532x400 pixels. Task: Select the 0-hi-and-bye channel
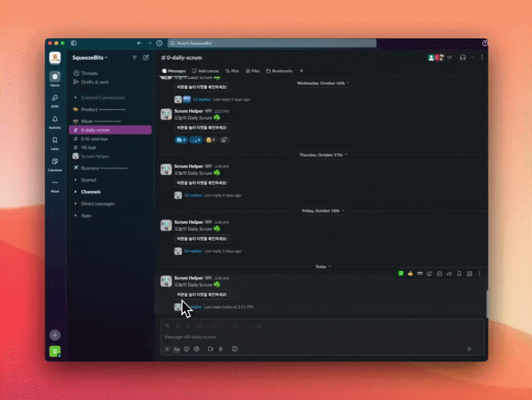(x=94, y=139)
